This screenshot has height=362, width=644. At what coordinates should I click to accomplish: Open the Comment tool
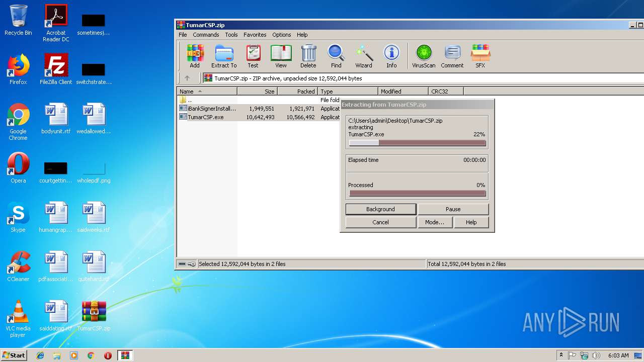[x=452, y=56]
